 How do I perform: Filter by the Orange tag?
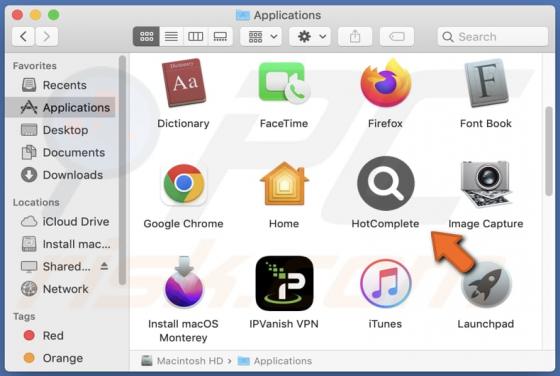(x=61, y=358)
